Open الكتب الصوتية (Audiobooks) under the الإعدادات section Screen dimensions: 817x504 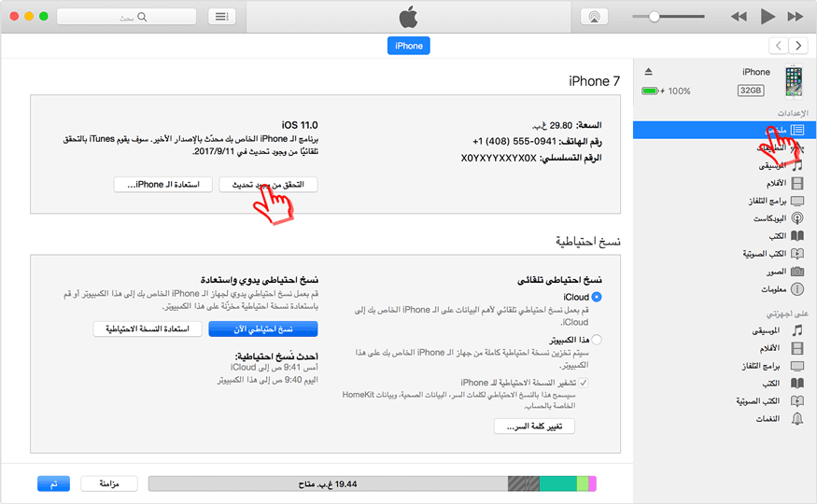[x=773, y=254]
